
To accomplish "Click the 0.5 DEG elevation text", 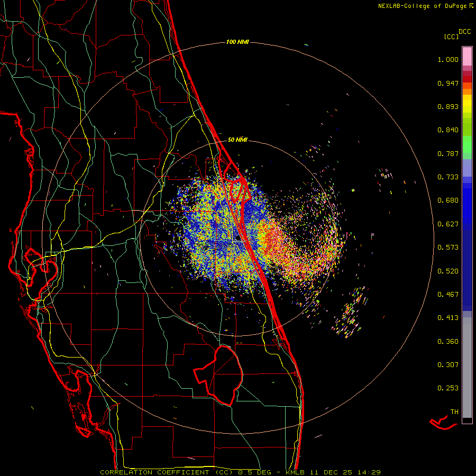I will point(255,472).
